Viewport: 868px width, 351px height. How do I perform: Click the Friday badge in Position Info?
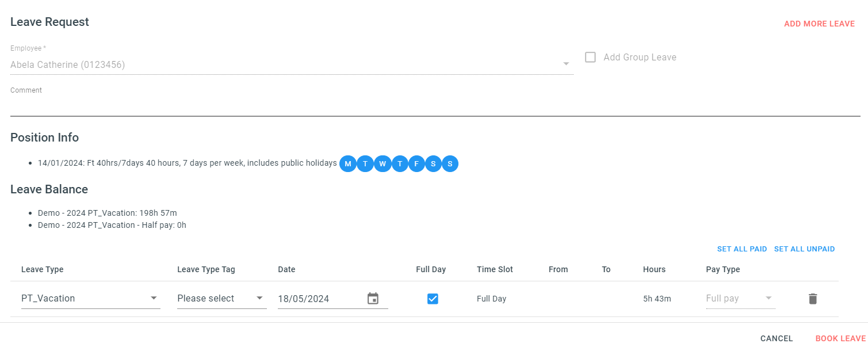416,163
